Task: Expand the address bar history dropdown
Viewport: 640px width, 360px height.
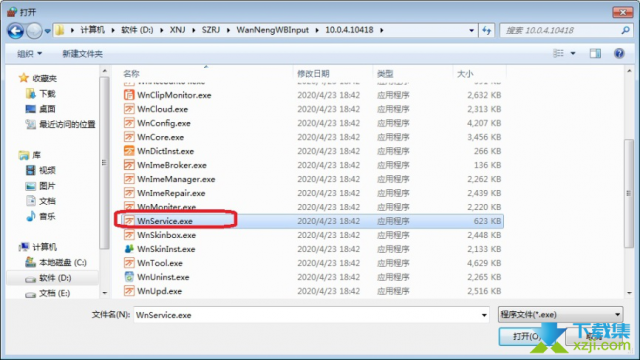Action: click(471, 30)
